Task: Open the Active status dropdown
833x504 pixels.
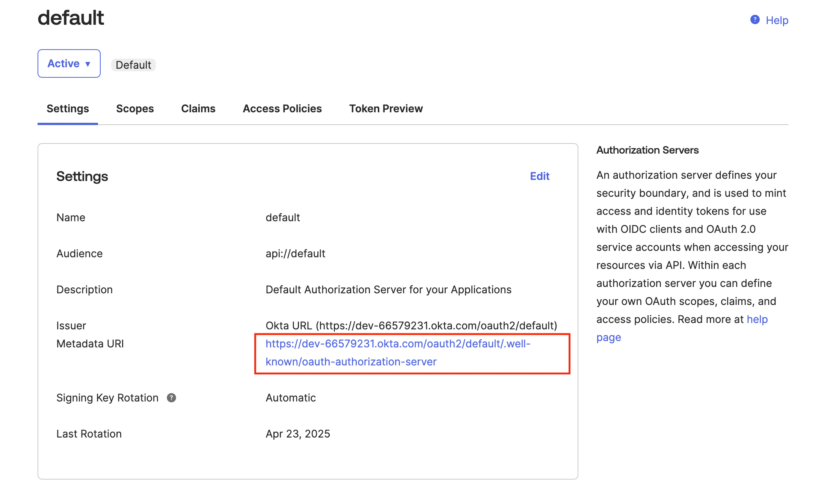Action: [x=69, y=63]
